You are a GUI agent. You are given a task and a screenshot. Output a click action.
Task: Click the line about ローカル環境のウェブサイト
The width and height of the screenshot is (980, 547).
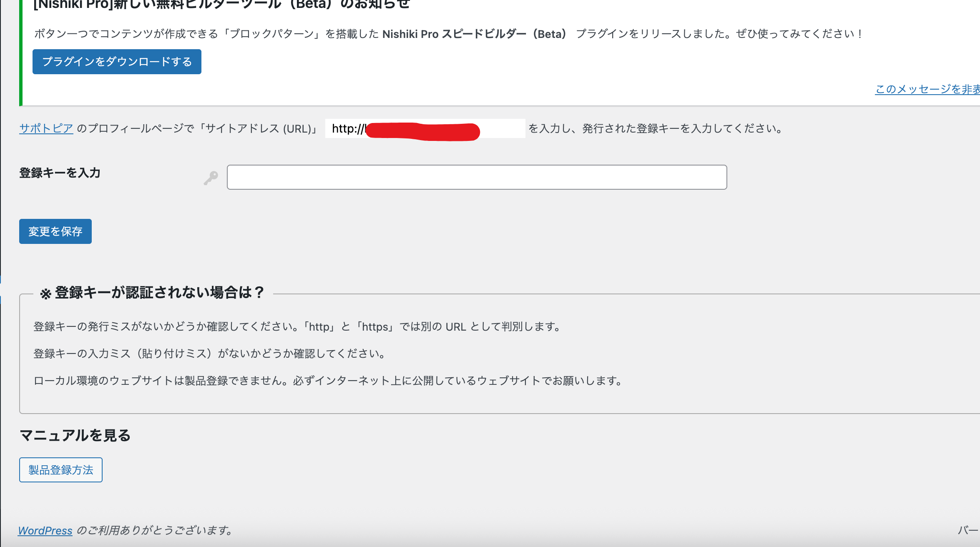329,381
